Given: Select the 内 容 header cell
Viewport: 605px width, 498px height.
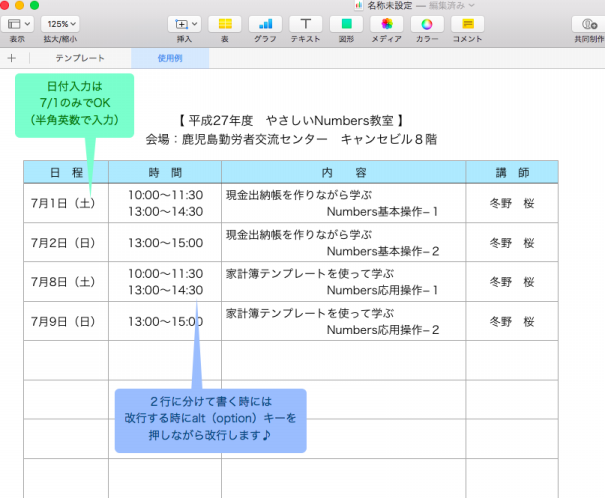Looking at the screenshot, I should pos(343,172).
